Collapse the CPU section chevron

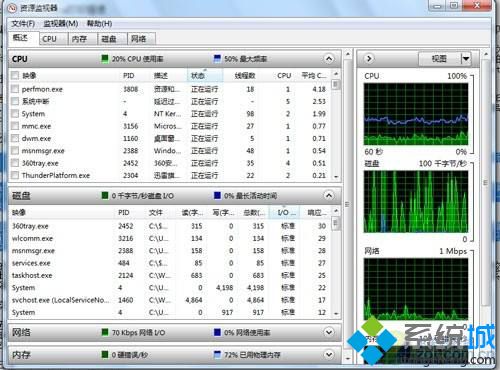[329, 59]
